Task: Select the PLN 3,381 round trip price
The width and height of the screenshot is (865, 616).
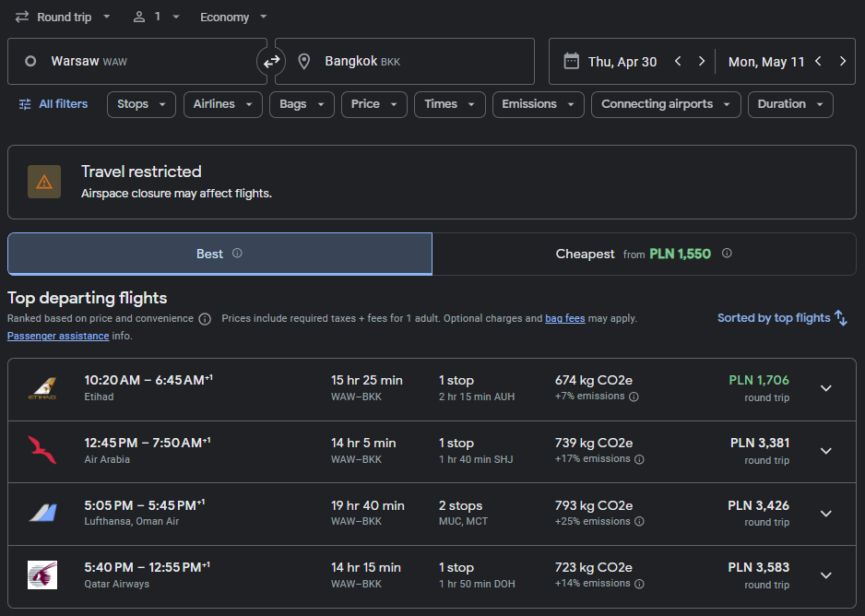Action: click(x=760, y=443)
